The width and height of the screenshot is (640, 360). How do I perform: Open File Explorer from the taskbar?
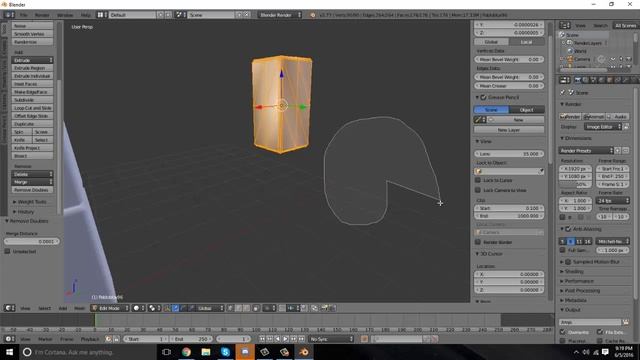click(206, 352)
